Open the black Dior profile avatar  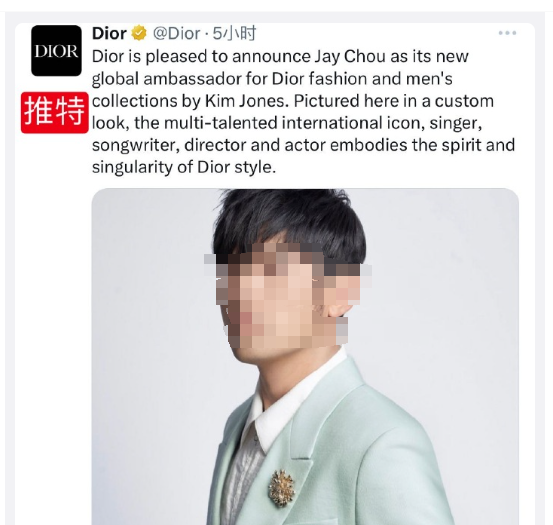56,50
